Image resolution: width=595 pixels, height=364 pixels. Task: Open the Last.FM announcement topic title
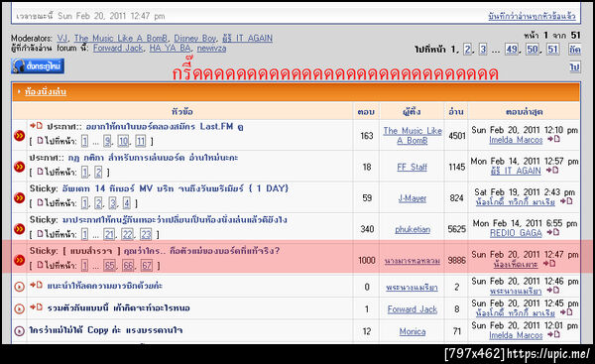click(165, 126)
